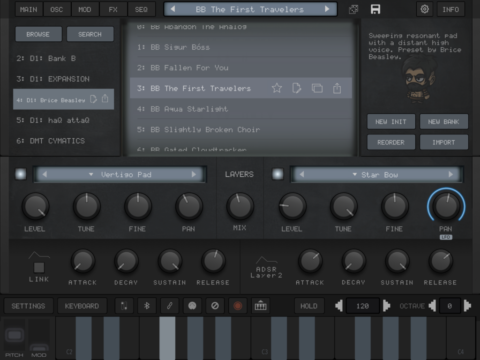Randomize patch with the dice icon
The image size is (480, 360).
353,10
